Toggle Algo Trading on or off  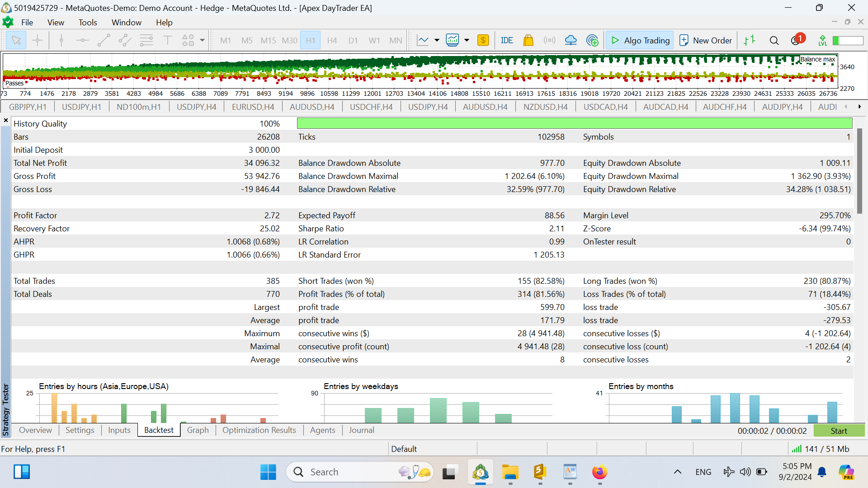pyautogui.click(x=639, y=40)
